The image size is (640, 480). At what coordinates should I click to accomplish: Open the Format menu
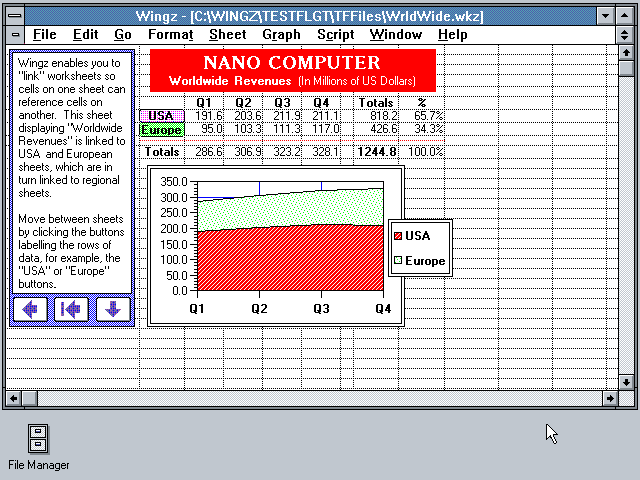[171, 35]
